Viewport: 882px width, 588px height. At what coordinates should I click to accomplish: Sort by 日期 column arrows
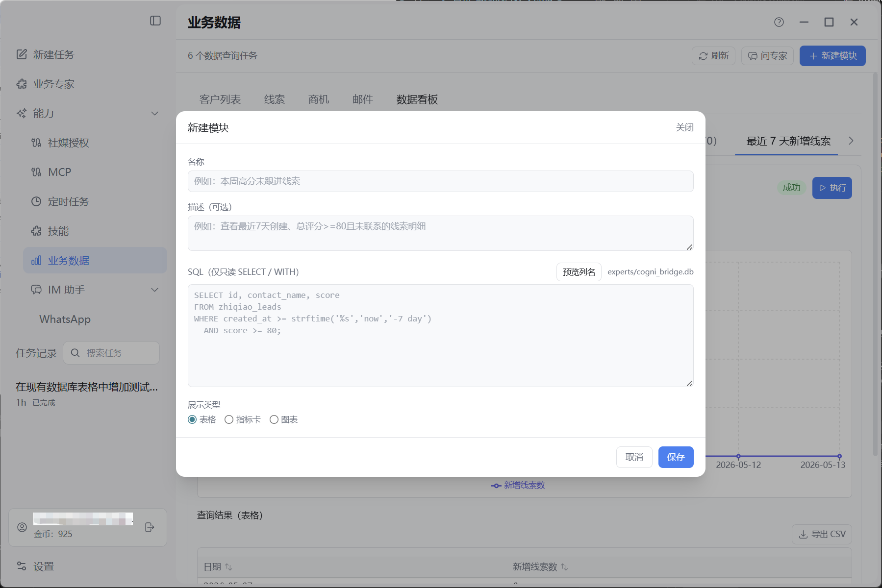pos(228,567)
